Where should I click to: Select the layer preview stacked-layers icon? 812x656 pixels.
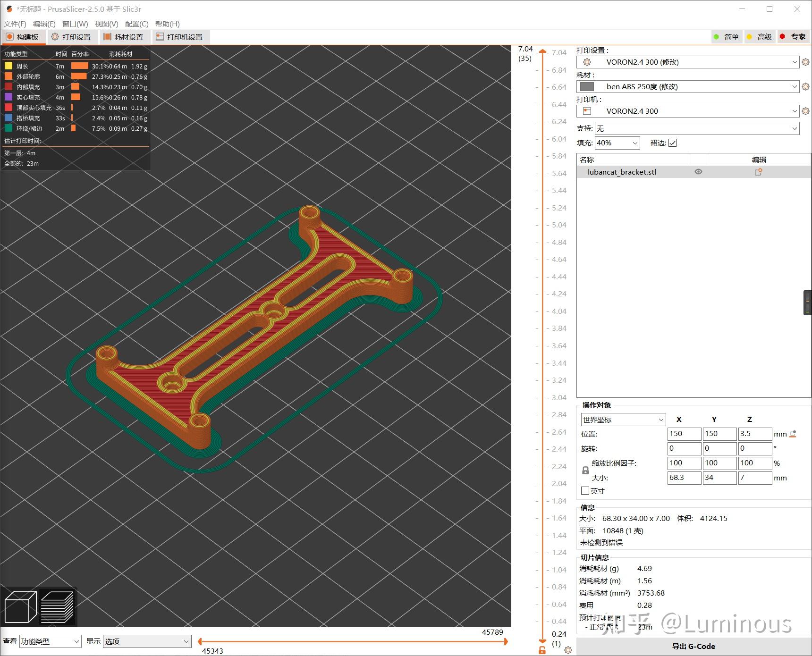coord(58,606)
